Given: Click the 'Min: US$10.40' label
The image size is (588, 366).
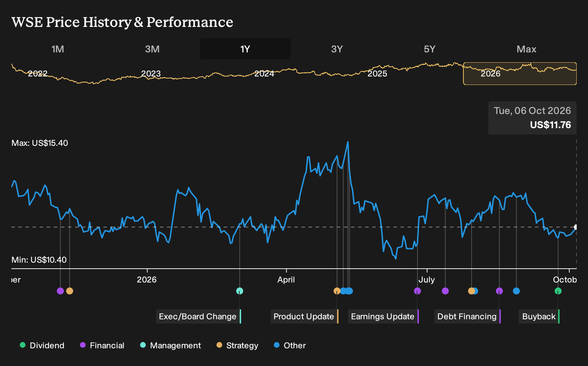Looking at the screenshot, I should [39, 260].
